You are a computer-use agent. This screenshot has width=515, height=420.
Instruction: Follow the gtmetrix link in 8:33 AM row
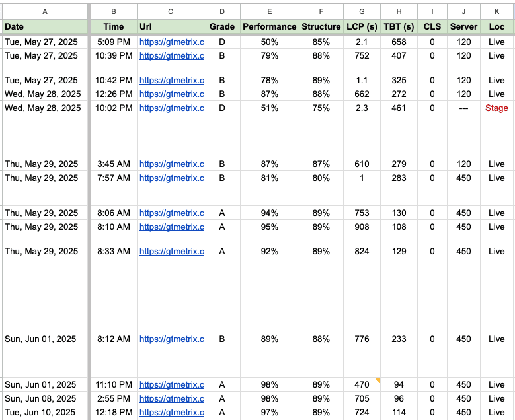click(x=171, y=251)
